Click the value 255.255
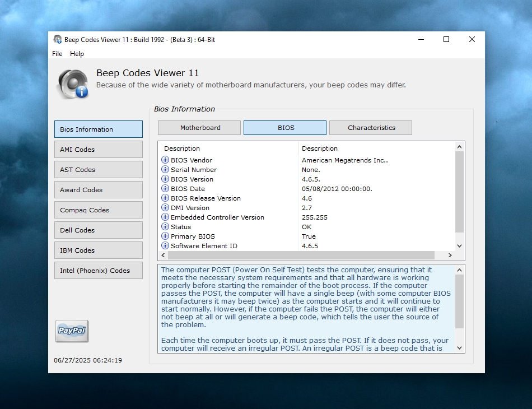The height and width of the screenshot is (409, 532). [x=315, y=217]
